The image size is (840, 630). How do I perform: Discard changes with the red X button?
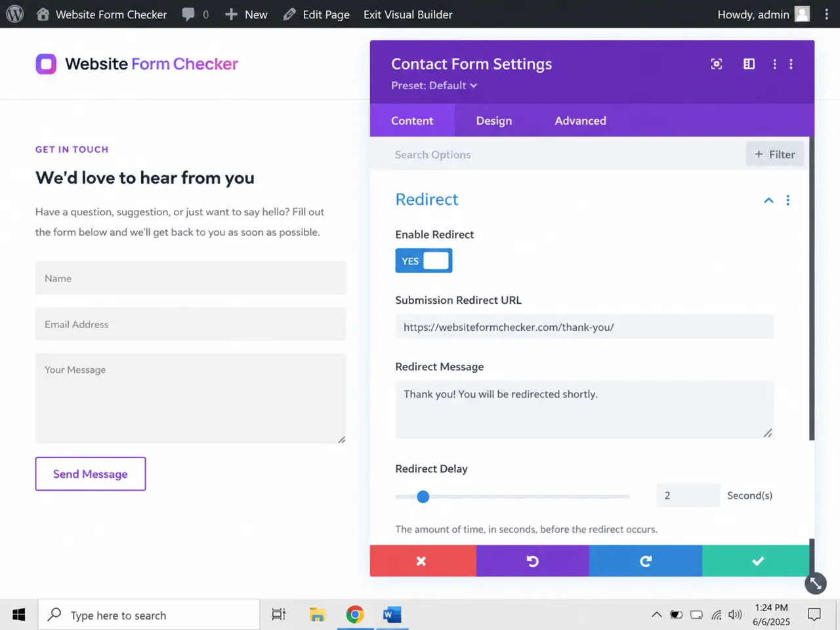(x=423, y=561)
